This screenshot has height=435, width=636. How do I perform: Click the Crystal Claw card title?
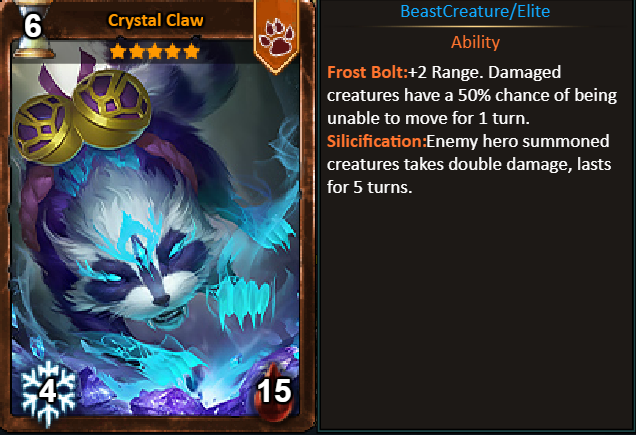(x=155, y=20)
